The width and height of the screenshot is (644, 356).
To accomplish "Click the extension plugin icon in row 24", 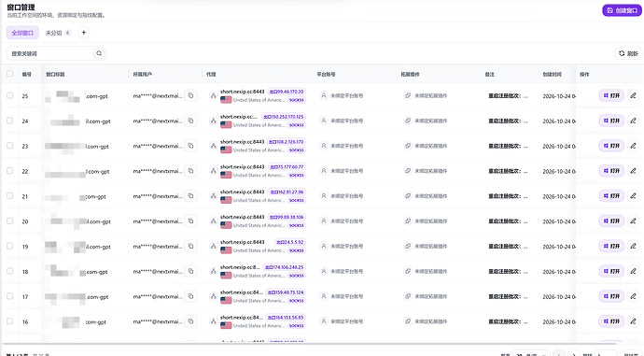I will (408, 121).
